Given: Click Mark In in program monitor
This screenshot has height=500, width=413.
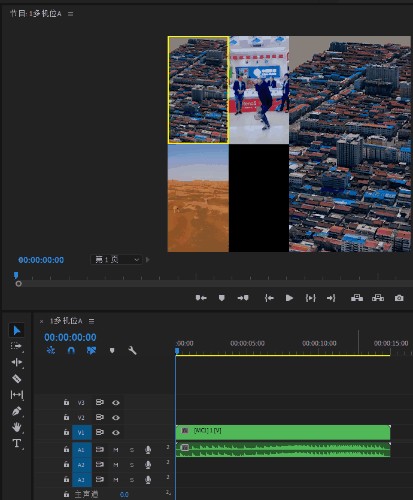Looking at the screenshot, I should pyautogui.click(x=201, y=298).
